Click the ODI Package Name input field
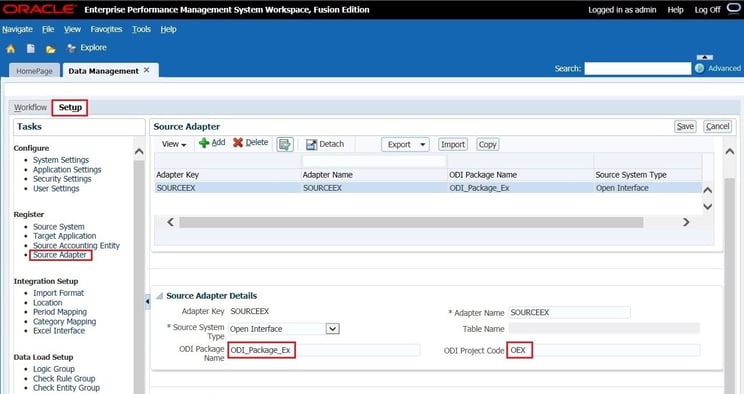Image resolution: width=744 pixels, height=394 pixels. pos(324,350)
